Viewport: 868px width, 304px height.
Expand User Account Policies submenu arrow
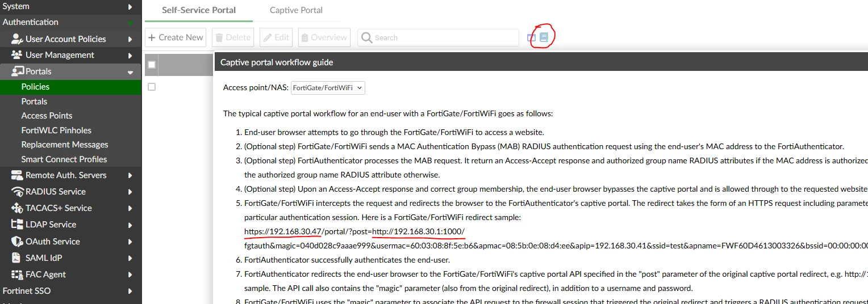click(130, 39)
